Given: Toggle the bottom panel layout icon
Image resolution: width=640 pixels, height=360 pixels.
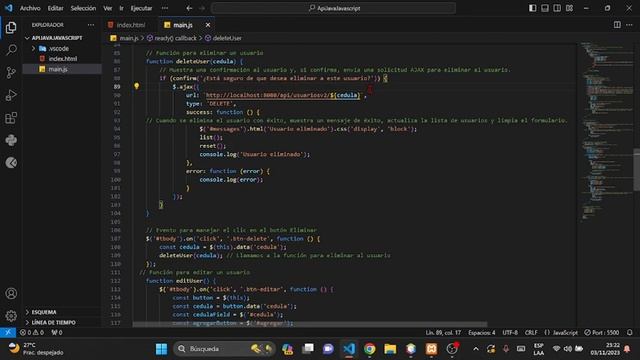Looking at the screenshot, I should (545, 8).
